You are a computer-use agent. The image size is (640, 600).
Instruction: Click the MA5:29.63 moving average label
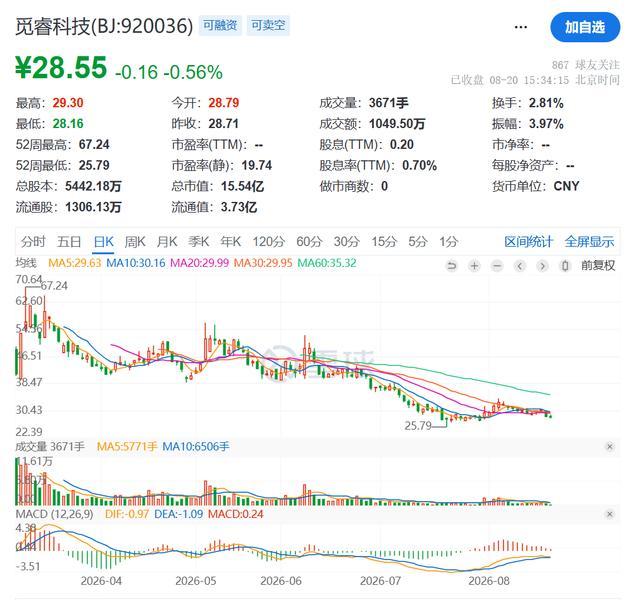tap(74, 263)
